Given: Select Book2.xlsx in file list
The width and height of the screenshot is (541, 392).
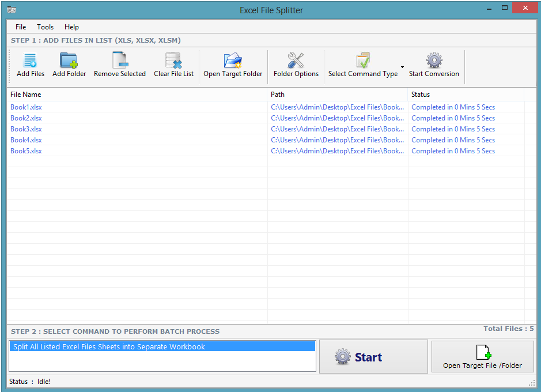Looking at the screenshot, I should 26,118.
